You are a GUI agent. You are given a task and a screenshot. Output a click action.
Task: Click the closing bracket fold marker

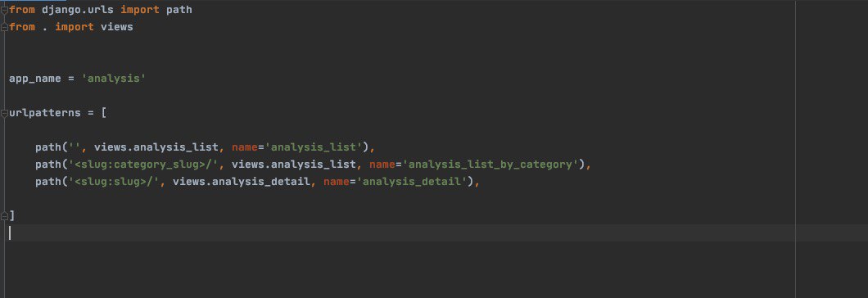pyautogui.click(x=4, y=216)
